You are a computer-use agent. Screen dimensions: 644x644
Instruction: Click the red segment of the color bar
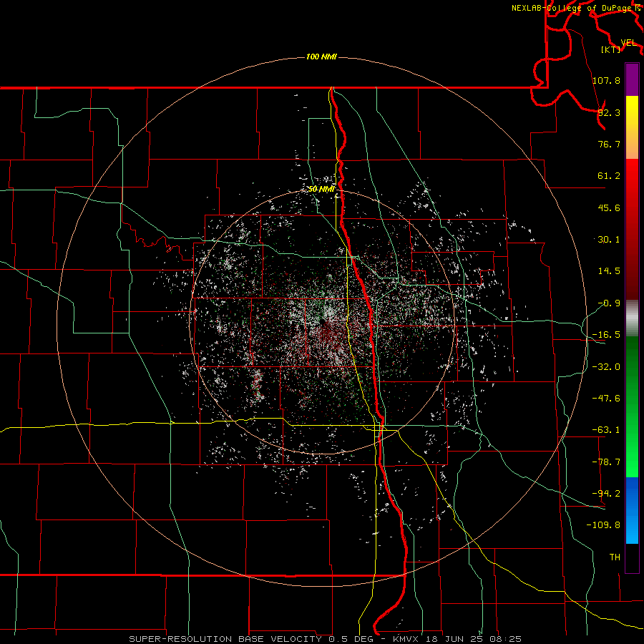point(632,229)
